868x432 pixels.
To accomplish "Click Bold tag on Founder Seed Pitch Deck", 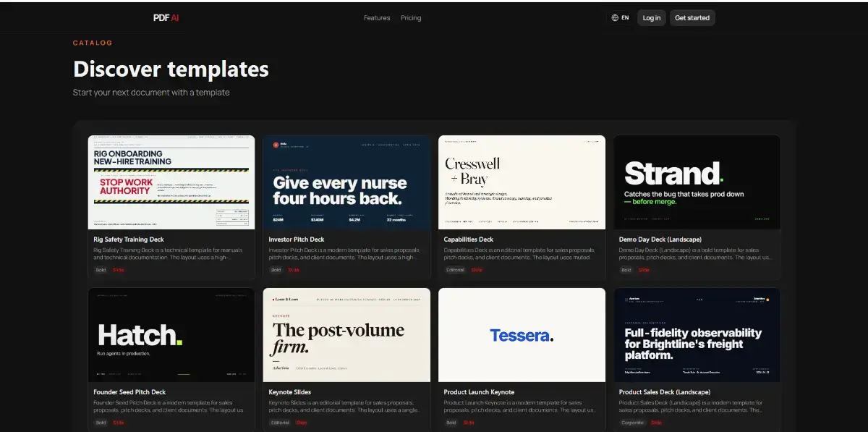I will [x=101, y=423].
